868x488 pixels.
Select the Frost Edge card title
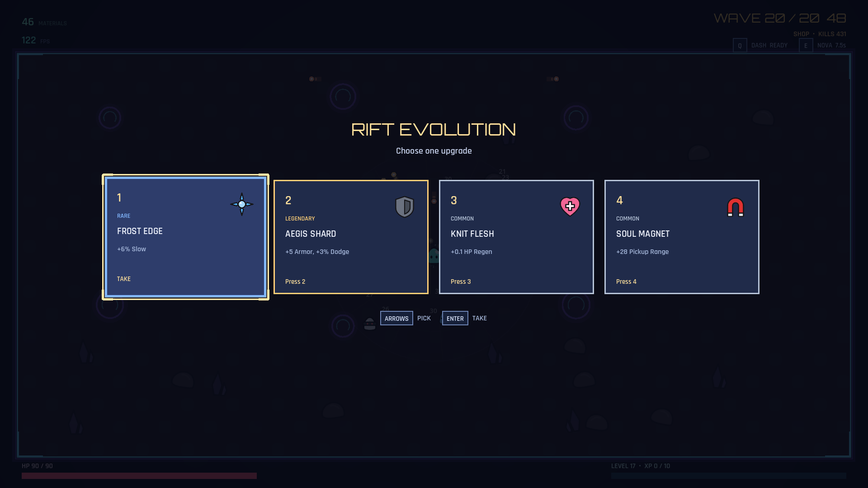(x=140, y=231)
